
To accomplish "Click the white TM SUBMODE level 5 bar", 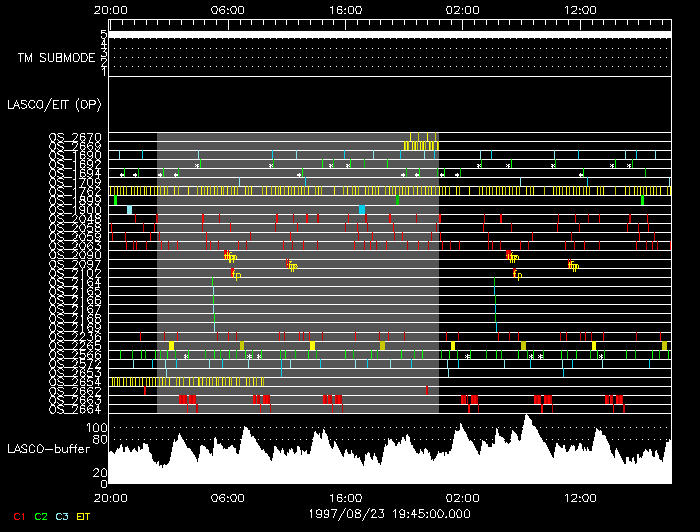I will pyautogui.click(x=388, y=34).
